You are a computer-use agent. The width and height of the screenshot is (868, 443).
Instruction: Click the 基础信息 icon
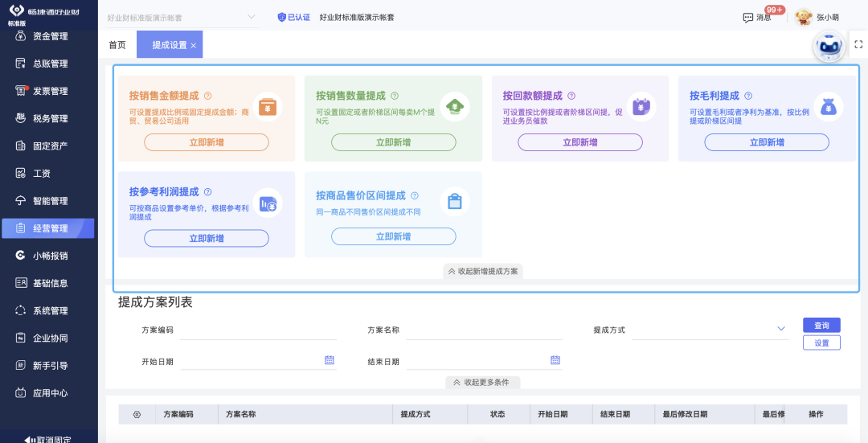[x=20, y=283]
